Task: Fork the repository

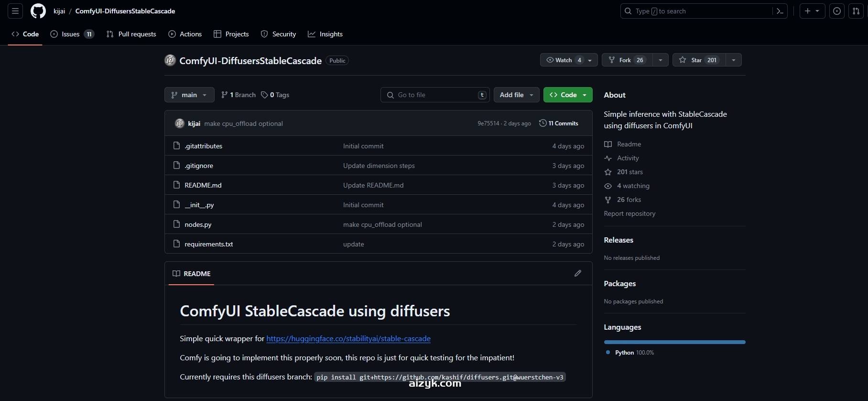Action: (628, 60)
